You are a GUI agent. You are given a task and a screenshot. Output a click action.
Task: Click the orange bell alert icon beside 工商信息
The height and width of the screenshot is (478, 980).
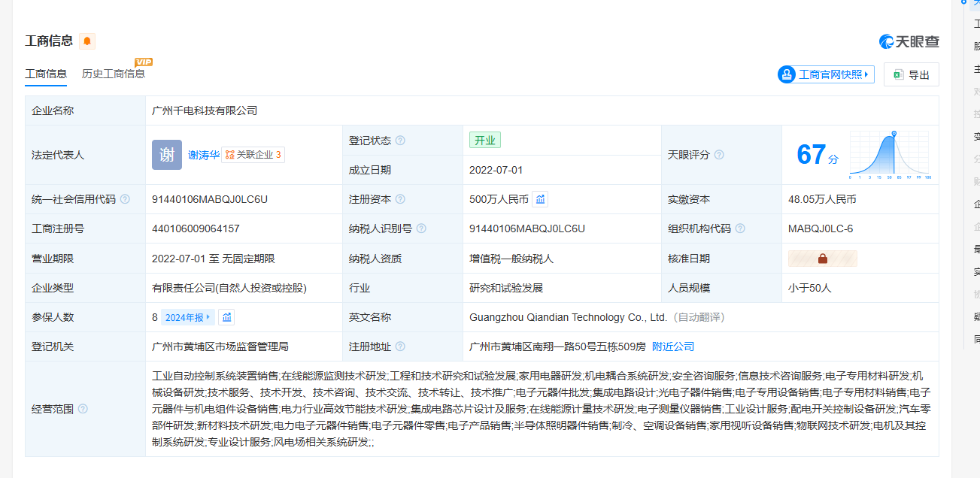pos(87,41)
